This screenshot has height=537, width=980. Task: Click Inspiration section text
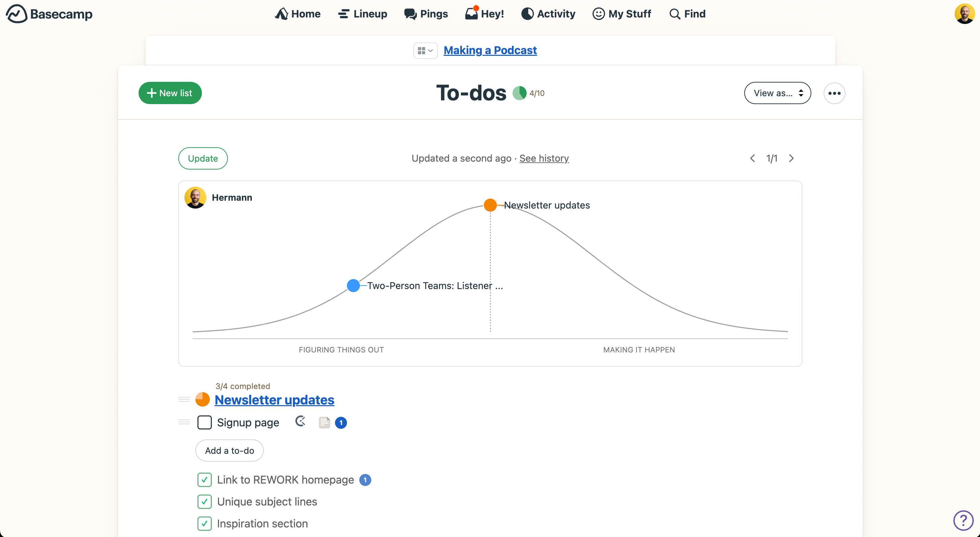(262, 524)
